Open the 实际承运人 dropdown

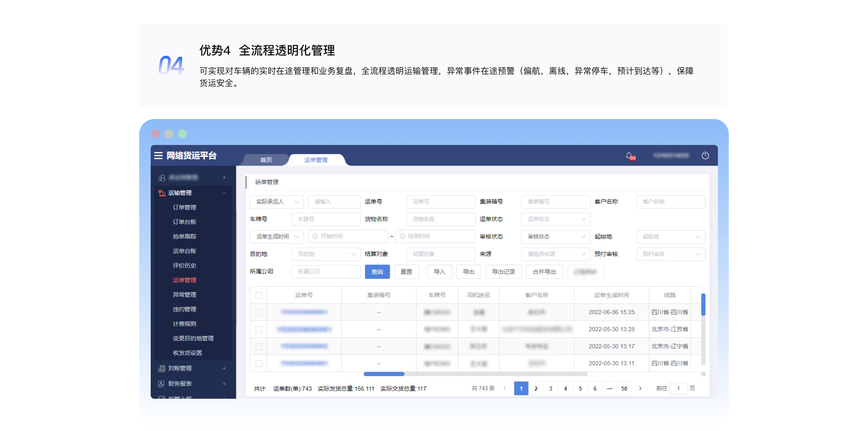[x=277, y=202]
